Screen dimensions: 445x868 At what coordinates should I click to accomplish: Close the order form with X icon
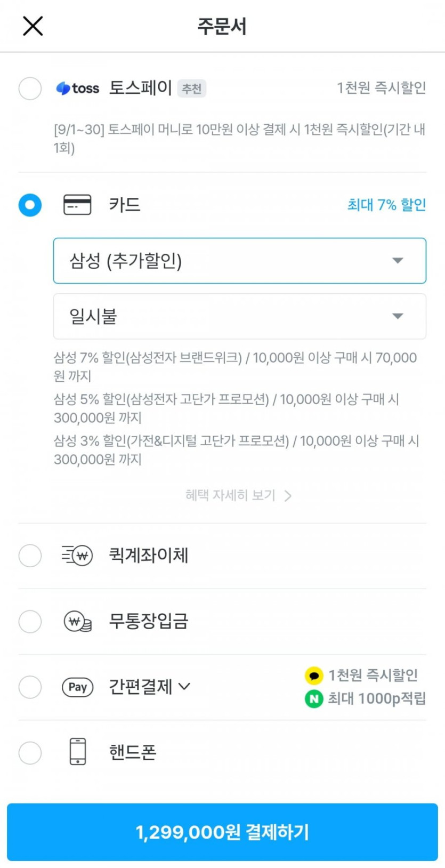pos(33,26)
